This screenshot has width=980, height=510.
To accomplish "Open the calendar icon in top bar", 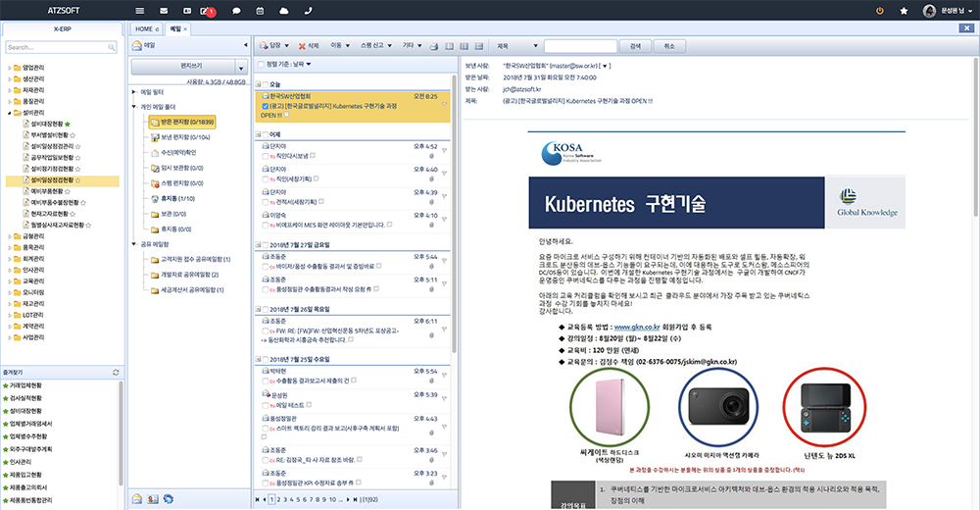I will tap(260, 11).
